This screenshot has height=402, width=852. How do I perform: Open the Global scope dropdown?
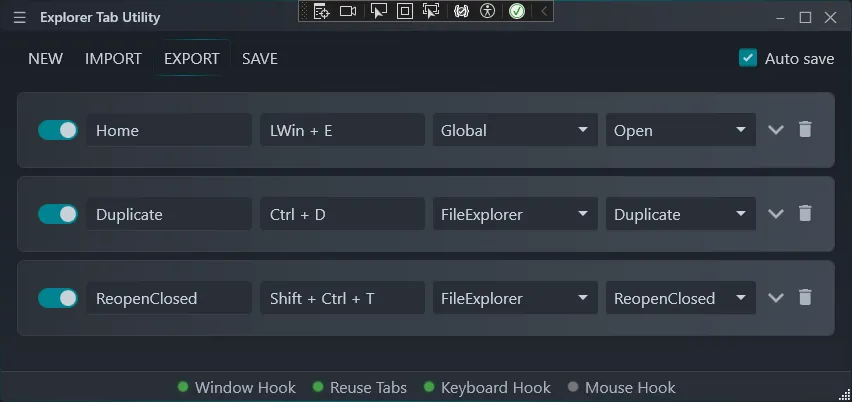[x=515, y=130]
